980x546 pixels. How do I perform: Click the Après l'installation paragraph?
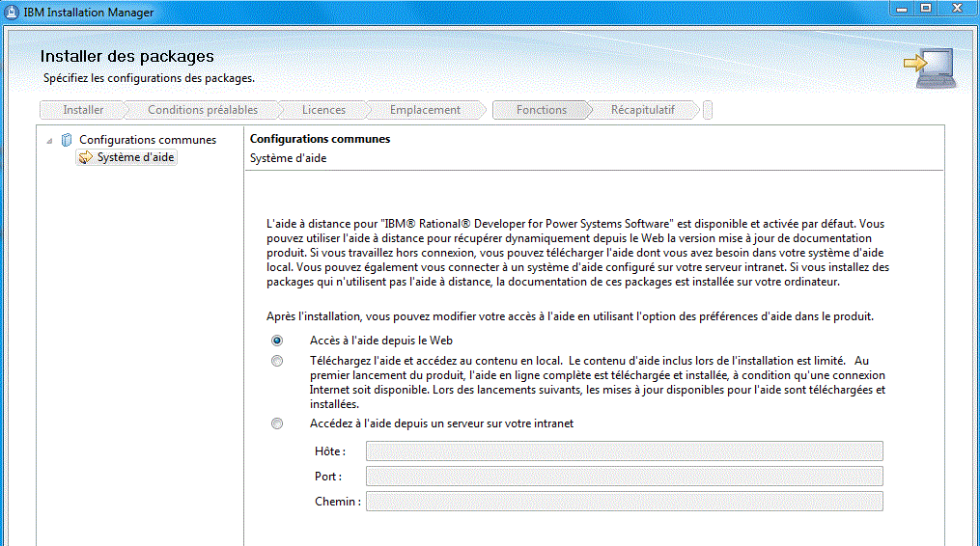(570, 316)
